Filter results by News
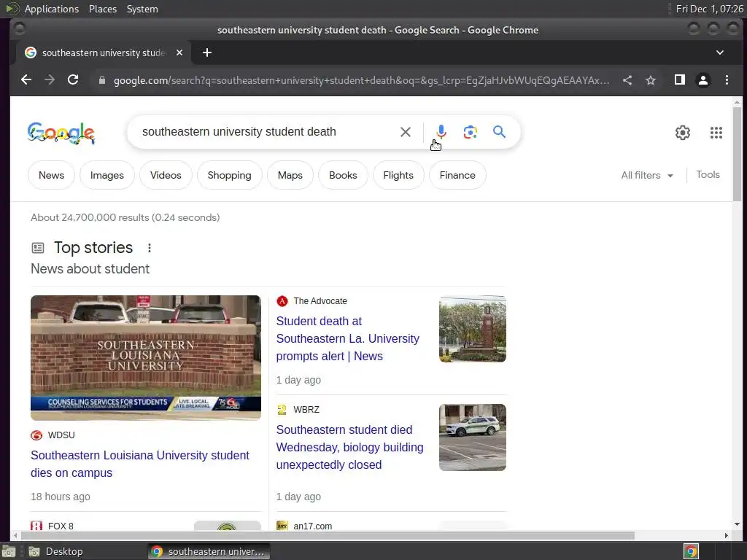 pos(52,175)
